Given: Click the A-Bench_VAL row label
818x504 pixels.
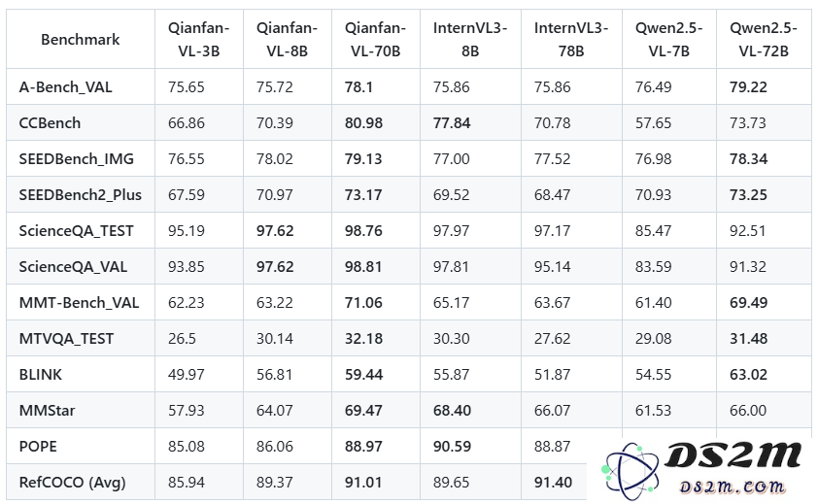Looking at the screenshot, I should [x=66, y=86].
